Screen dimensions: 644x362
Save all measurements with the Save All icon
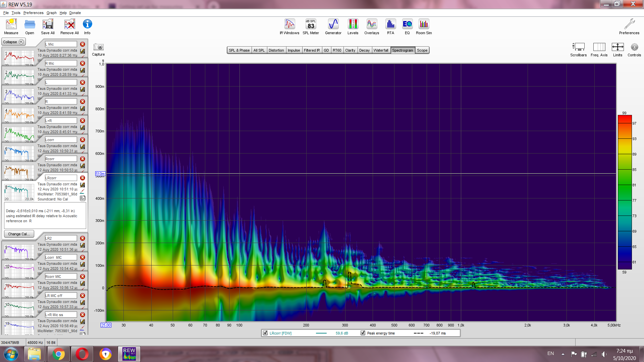click(x=48, y=26)
